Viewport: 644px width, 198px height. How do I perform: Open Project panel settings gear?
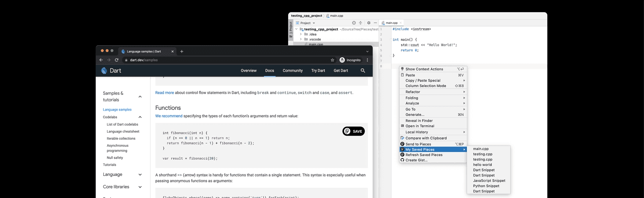tap(368, 23)
